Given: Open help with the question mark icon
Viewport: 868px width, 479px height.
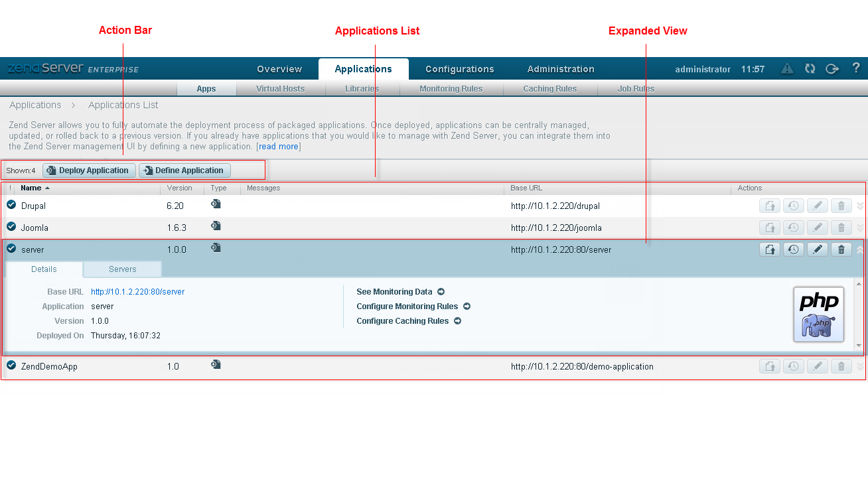Looking at the screenshot, I should click(x=856, y=68).
